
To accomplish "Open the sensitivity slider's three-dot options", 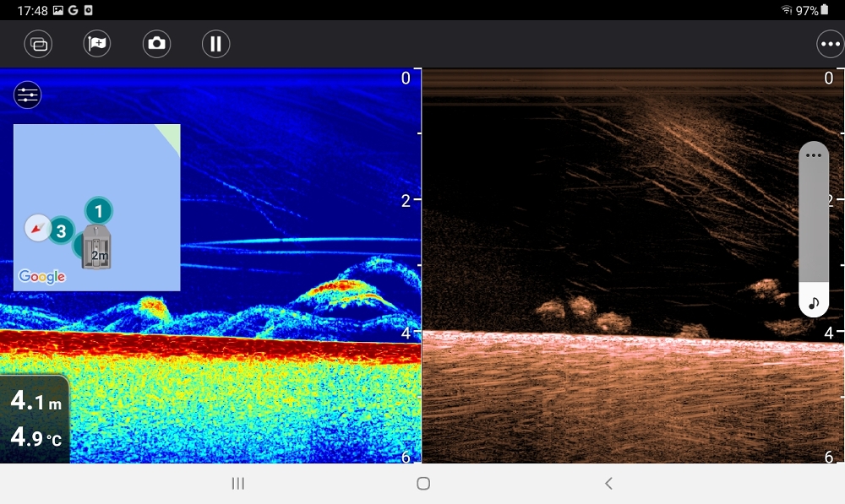I will click(x=813, y=155).
